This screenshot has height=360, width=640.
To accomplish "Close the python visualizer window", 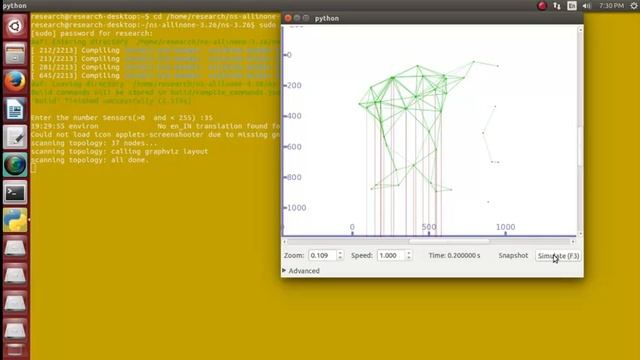I will (288, 18).
